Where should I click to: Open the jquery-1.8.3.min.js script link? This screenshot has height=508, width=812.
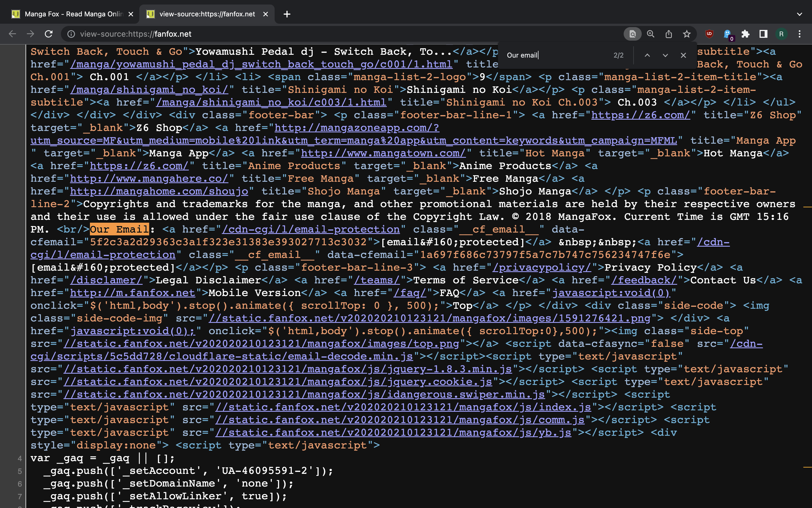tap(288, 369)
